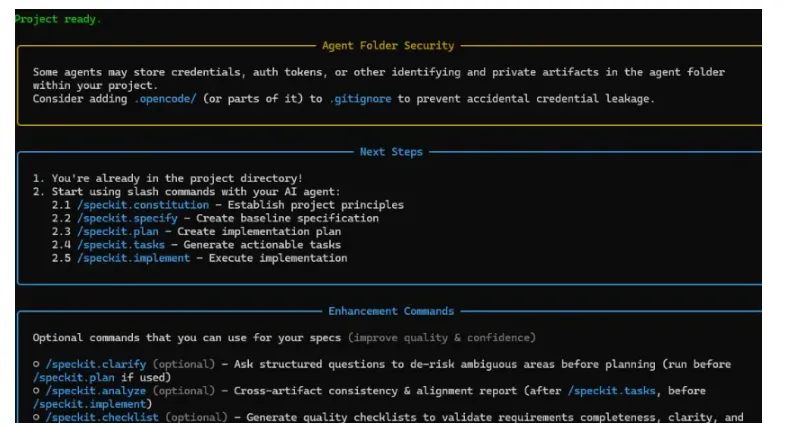791x427 pixels.
Task: Click the .opencode/ path text
Action: tap(165, 99)
